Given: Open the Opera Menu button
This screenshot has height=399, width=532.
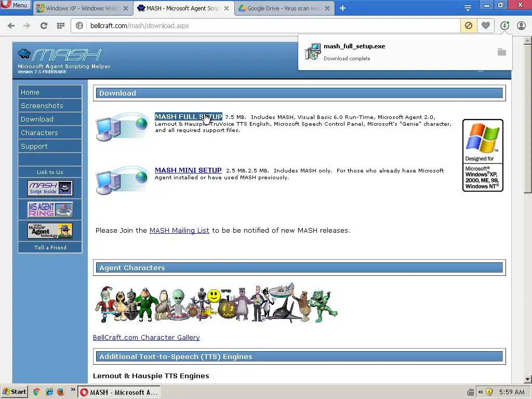Looking at the screenshot, I should click(15, 5).
